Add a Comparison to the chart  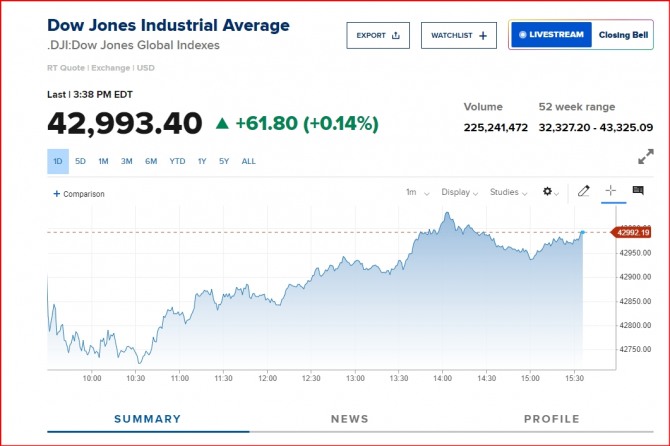click(79, 194)
